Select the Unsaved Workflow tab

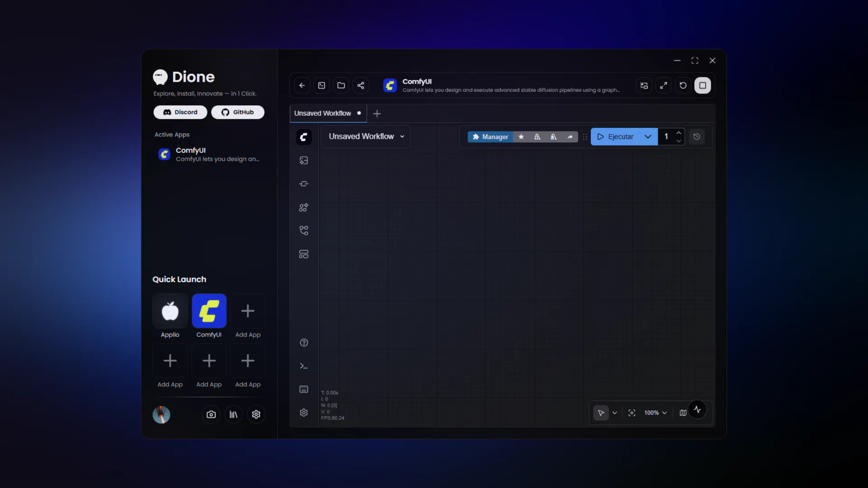click(327, 113)
